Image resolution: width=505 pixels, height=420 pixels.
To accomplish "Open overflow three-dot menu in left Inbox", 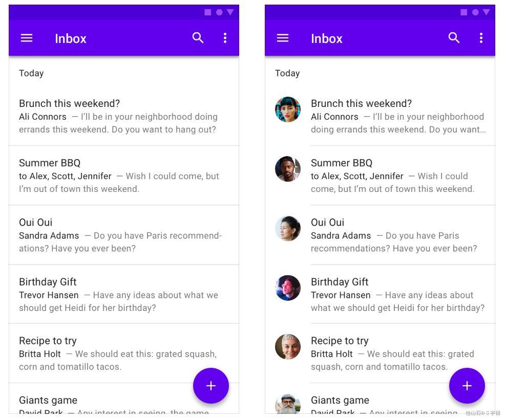I will point(225,38).
